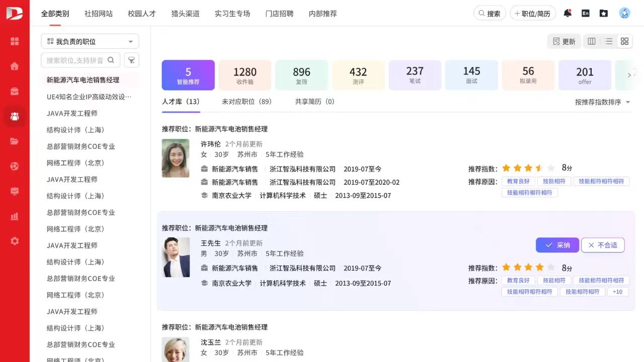Open the settings gear at sidebar bottom
Viewport: 644px width, 362px height.
coord(14,240)
